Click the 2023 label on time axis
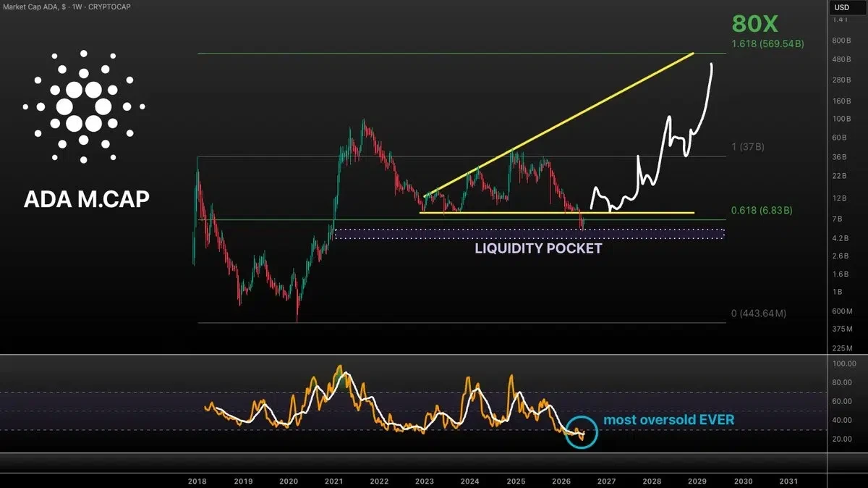Image resolution: width=868 pixels, height=488 pixels. (x=425, y=481)
